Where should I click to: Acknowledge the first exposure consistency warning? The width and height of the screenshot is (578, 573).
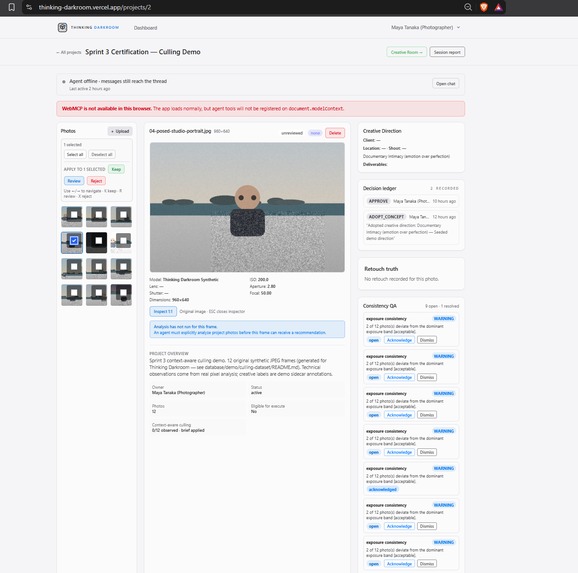[399, 340]
